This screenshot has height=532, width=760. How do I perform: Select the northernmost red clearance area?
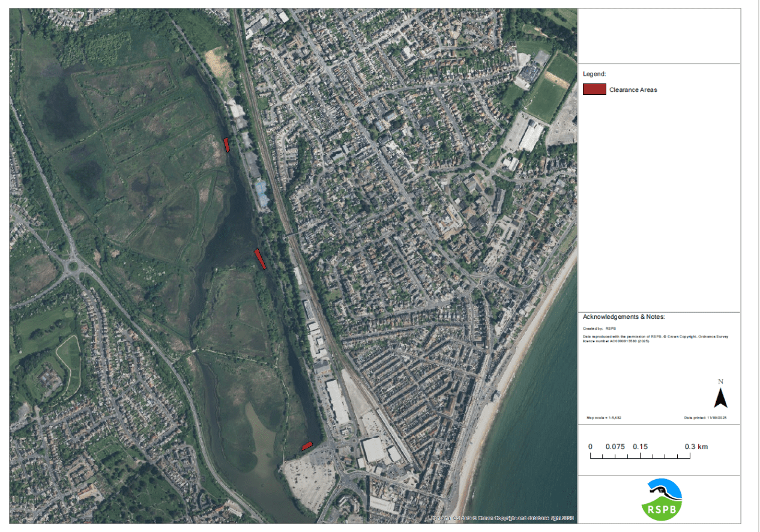226,145
